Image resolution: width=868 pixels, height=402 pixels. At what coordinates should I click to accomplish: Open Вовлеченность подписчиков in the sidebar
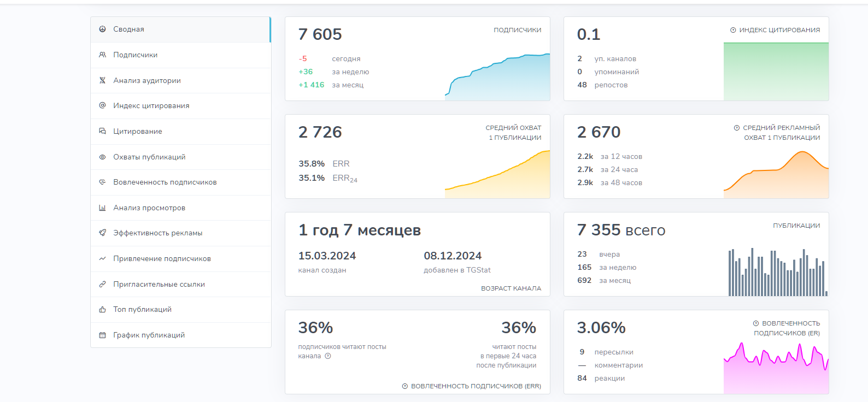click(x=165, y=182)
